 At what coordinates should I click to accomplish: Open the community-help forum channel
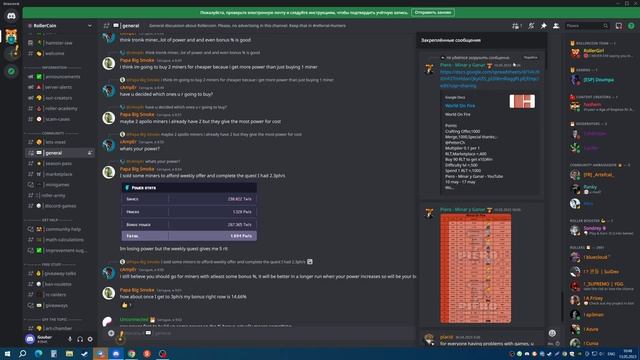click(x=60, y=229)
